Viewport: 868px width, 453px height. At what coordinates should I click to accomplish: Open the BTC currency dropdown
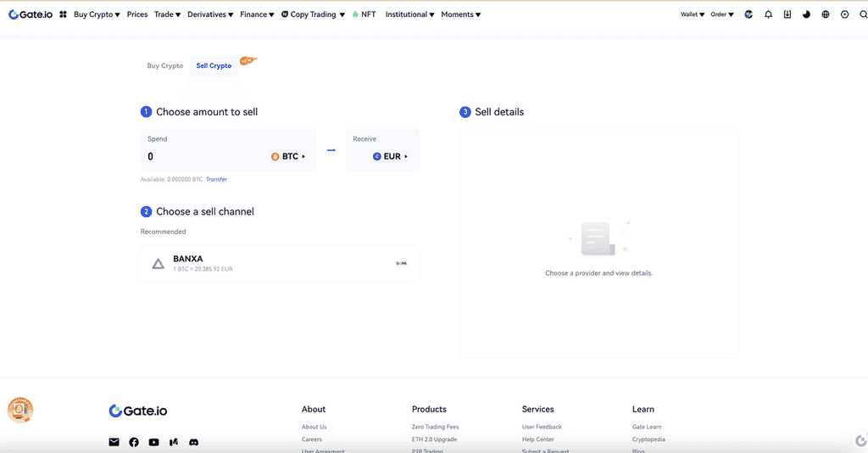[289, 157]
